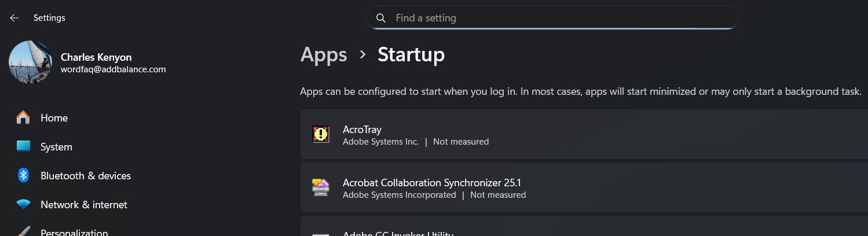Click Adobe Systems Inc. publisher text
868x236 pixels.
(380, 142)
